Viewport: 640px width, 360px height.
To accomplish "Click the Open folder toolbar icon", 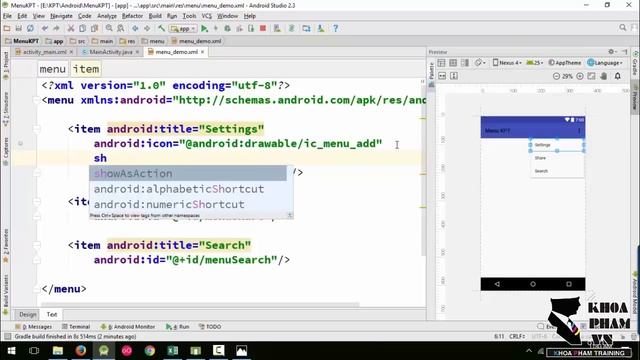I will click(x=7, y=28).
